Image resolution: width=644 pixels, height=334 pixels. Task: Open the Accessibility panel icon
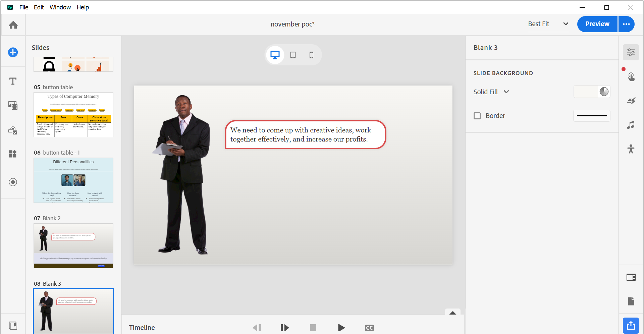point(631,149)
